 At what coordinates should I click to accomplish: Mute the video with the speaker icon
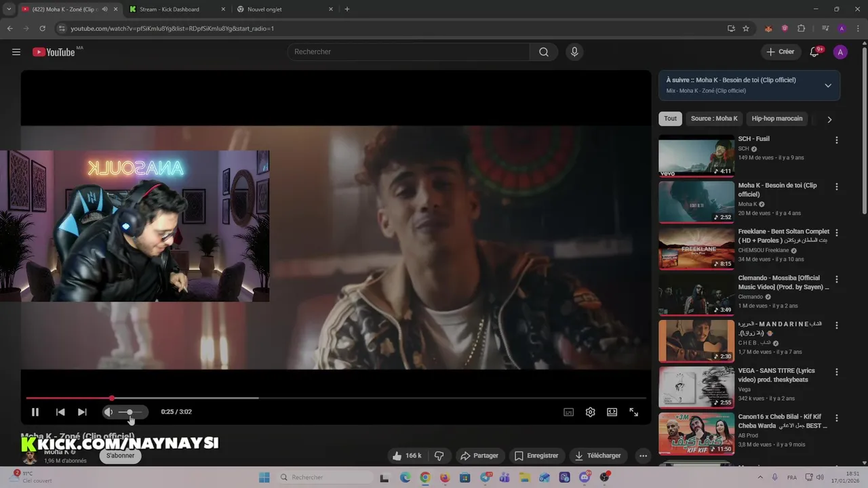click(108, 412)
